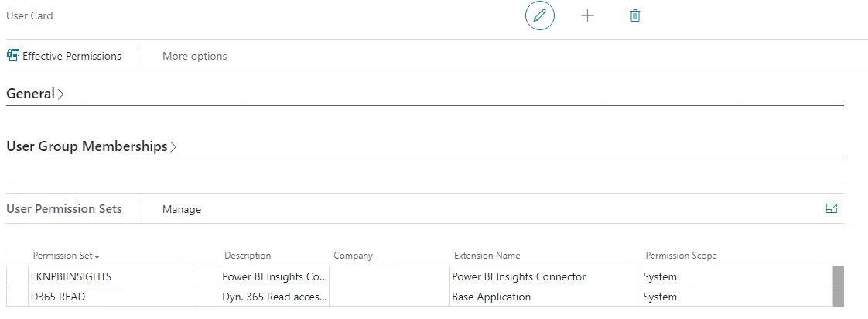Select the D365 READ permission set cell

110,297
